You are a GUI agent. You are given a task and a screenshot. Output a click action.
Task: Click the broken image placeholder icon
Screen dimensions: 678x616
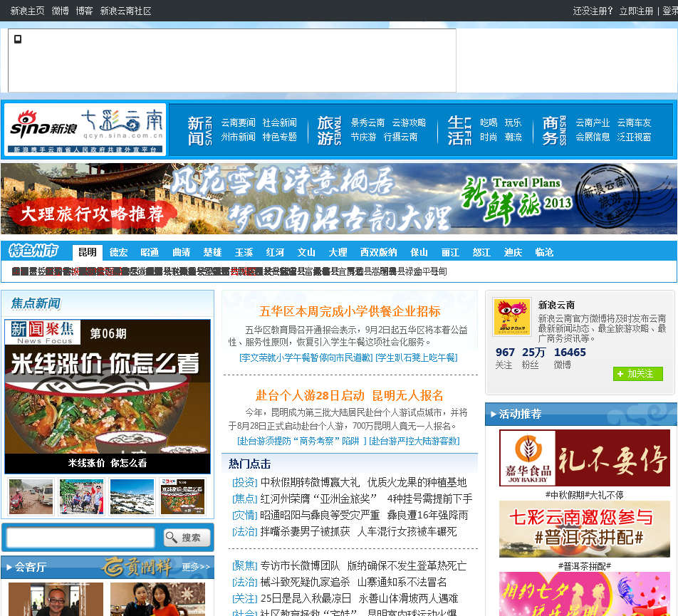[18, 39]
